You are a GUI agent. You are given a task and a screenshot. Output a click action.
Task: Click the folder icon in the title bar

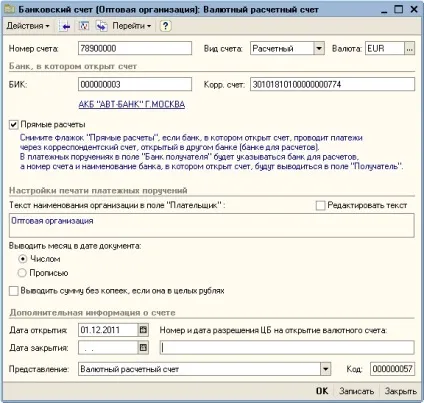9,9
